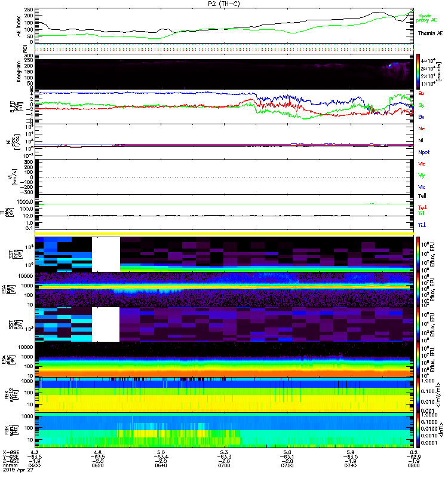The width and height of the screenshot is (448, 478).
Task: Click the SST ion Eflux color bar
Action: (418, 255)
